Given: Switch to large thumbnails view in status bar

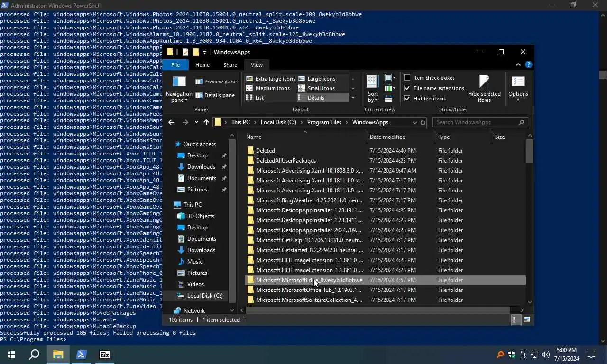Looking at the screenshot, I should [x=526, y=320].
